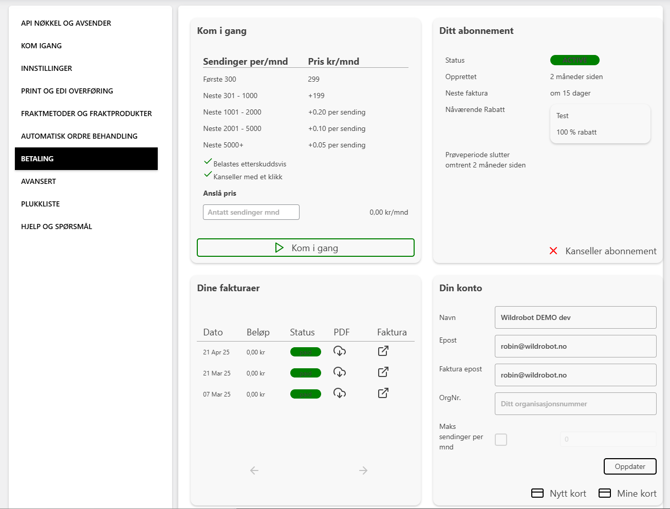
Task: Download PDF for 21 Apr 25 invoice
Action: coord(339,351)
